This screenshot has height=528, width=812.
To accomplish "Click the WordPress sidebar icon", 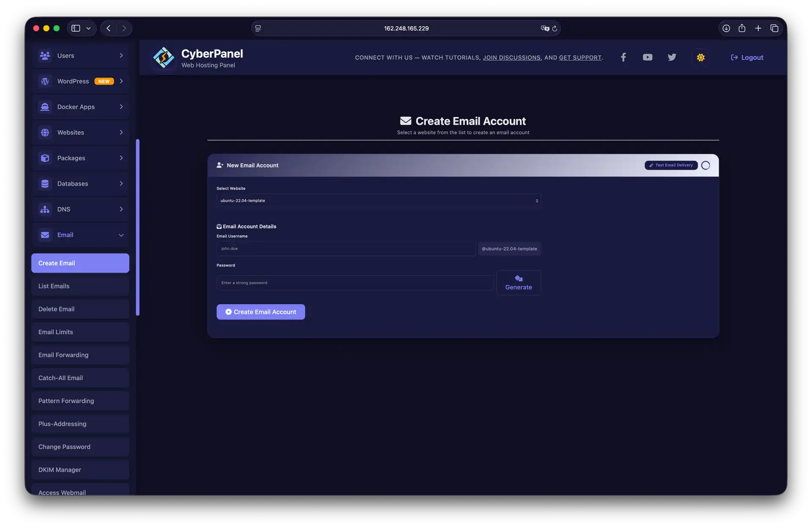I will (45, 81).
